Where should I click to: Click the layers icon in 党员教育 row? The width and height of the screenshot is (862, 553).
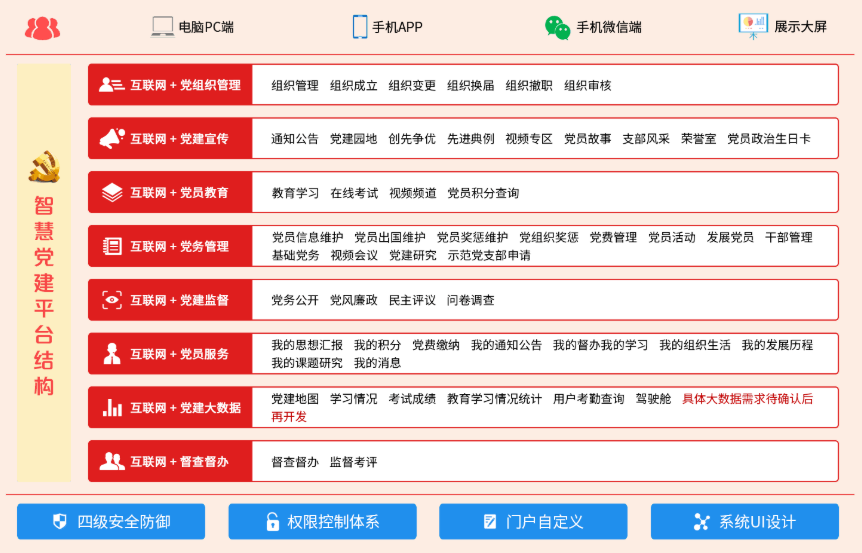112,192
